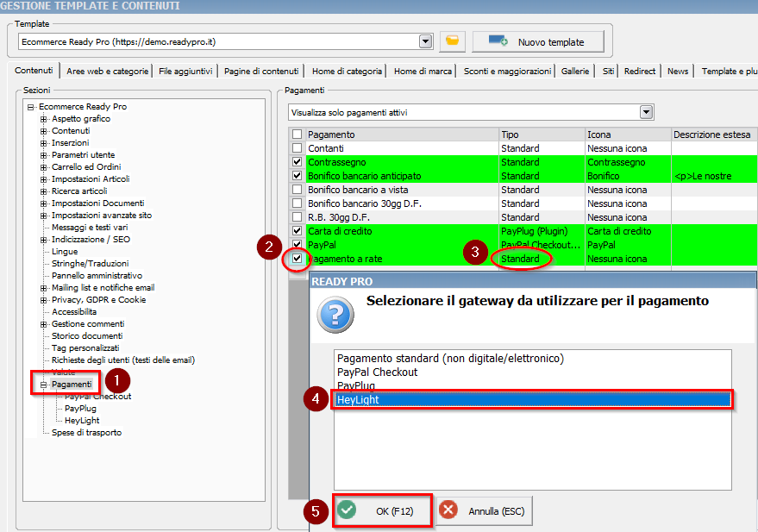Select the Stringhe/Traduzioni tree item

(x=90, y=263)
